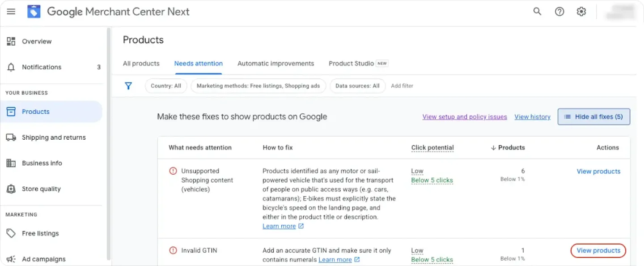
Task: Click the notifications count badge 3
Action: (x=99, y=67)
